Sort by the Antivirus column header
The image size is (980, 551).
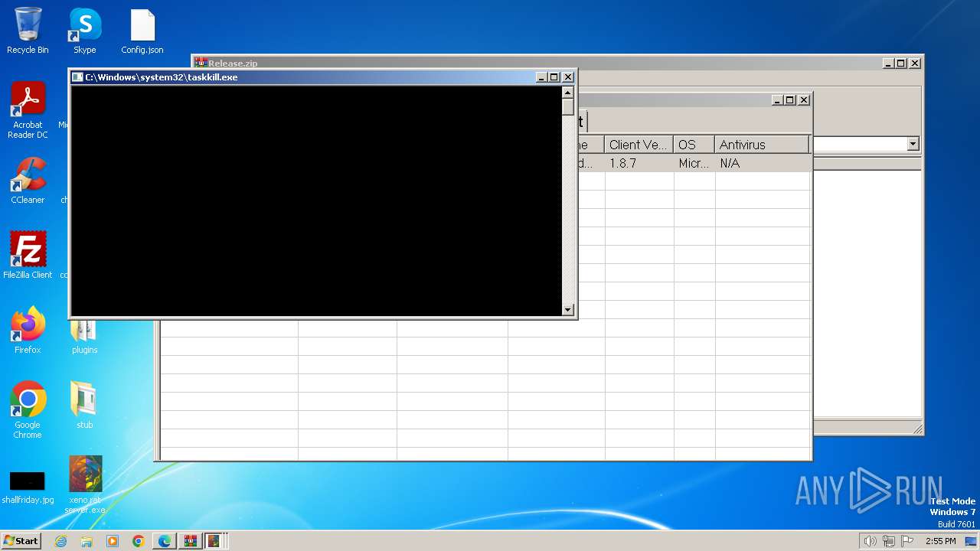763,145
